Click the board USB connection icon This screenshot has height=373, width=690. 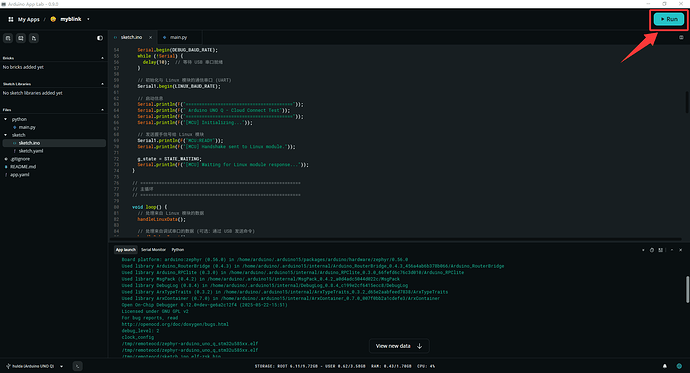coord(8,366)
